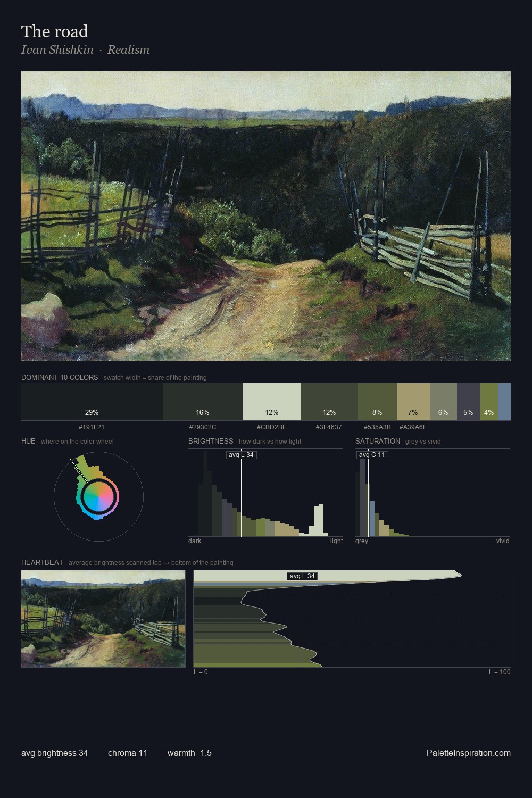
Task: Click the Realism style label
Action: point(128,50)
